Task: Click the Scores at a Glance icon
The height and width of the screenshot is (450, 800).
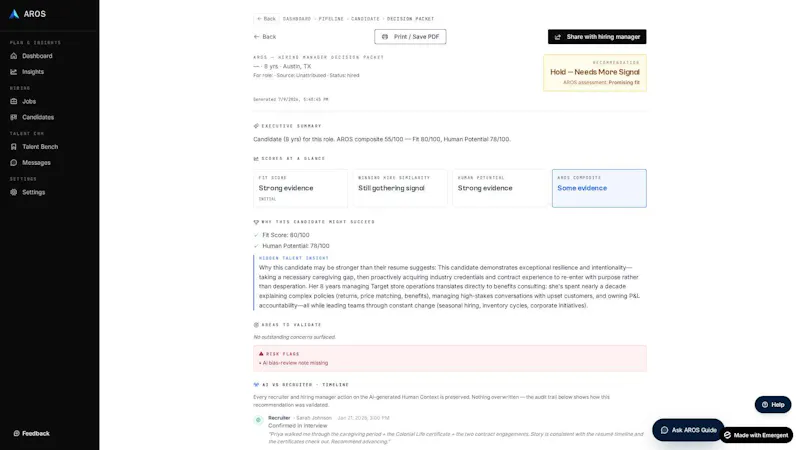Action: 256,159
